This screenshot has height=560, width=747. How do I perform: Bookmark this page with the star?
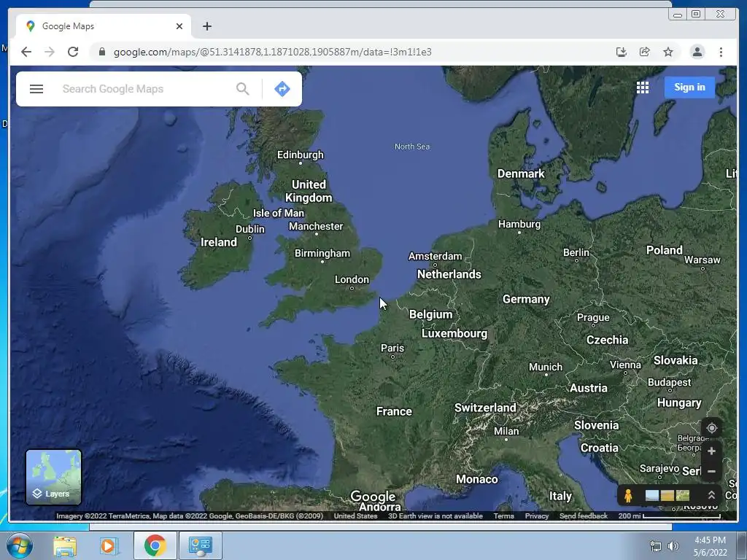[668, 52]
